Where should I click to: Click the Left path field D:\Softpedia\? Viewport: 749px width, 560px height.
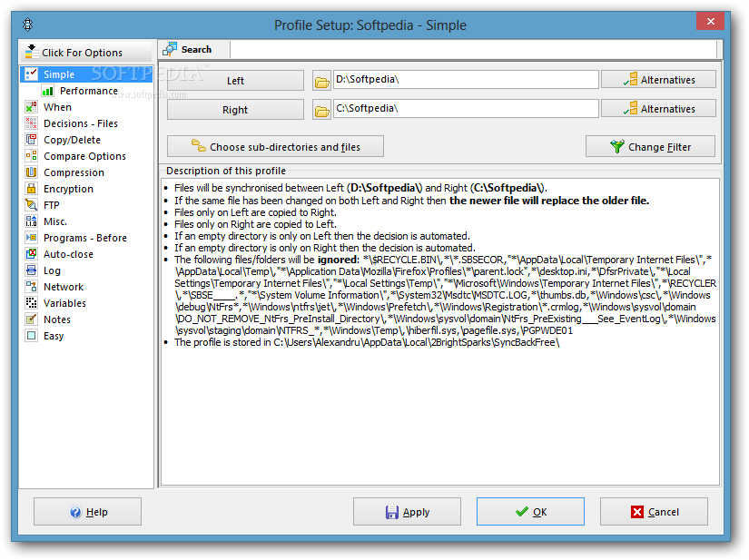[x=466, y=79]
